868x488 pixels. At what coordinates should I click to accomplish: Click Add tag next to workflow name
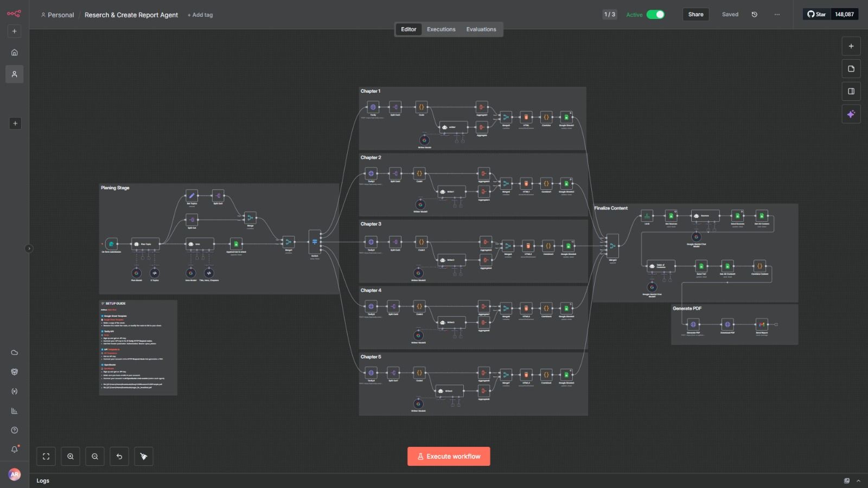tap(200, 15)
